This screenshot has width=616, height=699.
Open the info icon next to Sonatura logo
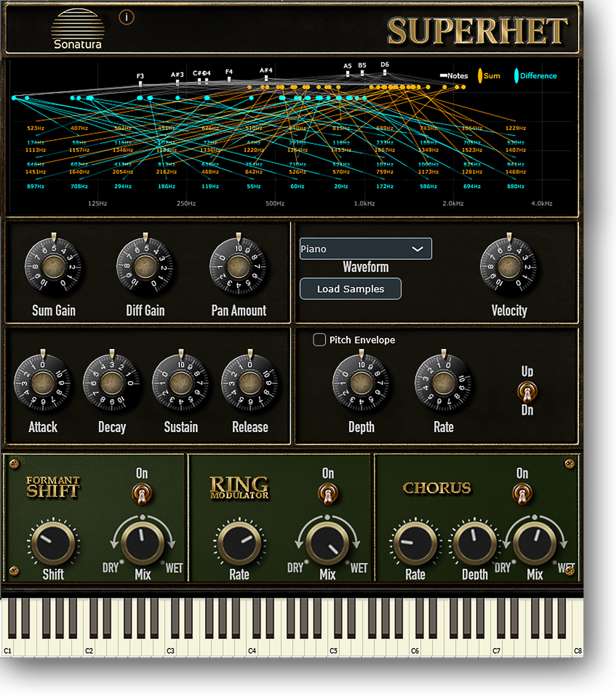point(126,17)
